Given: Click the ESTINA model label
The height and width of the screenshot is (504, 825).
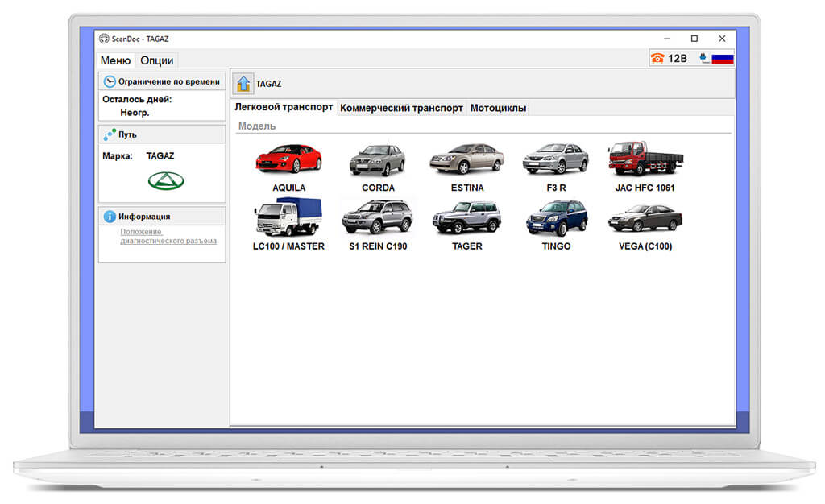Looking at the screenshot, I should click(x=467, y=188).
